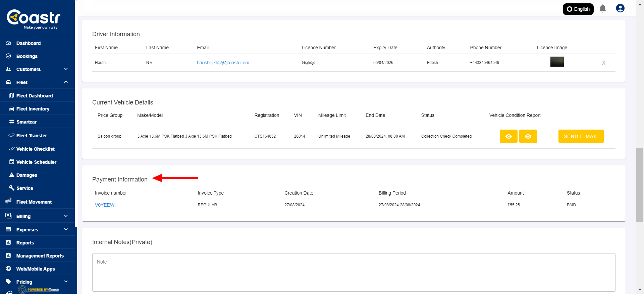Image resolution: width=644 pixels, height=294 pixels.
Task: View the second vehicle condition report eye
Action: pos(528,136)
